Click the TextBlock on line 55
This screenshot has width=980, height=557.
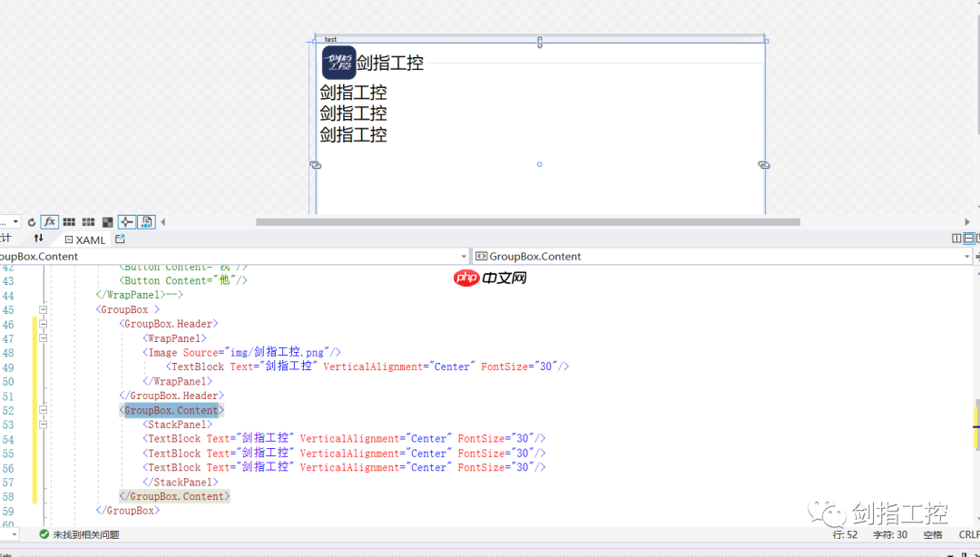coord(345,454)
